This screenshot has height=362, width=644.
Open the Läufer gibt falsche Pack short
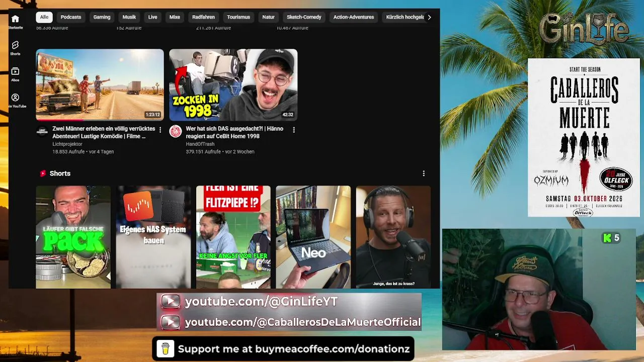(x=73, y=237)
